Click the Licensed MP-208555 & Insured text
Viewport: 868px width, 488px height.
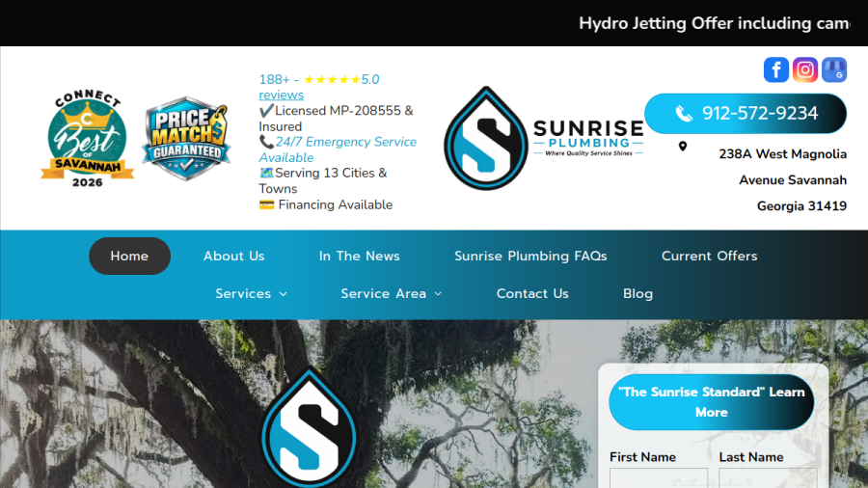coord(336,119)
